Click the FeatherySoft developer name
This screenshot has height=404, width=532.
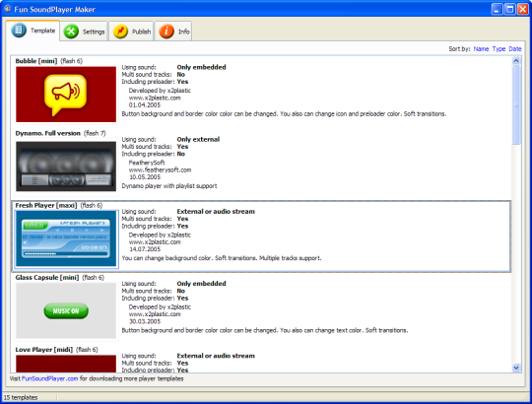pyautogui.click(x=147, y=163)
